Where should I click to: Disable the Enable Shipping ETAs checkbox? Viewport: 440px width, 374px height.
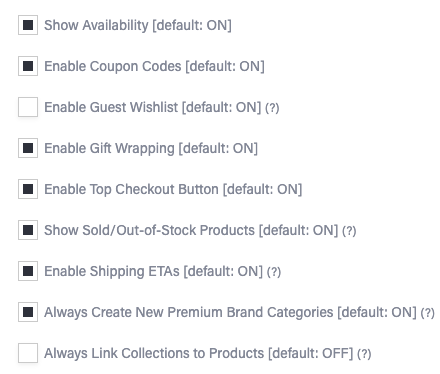point(28,271)
